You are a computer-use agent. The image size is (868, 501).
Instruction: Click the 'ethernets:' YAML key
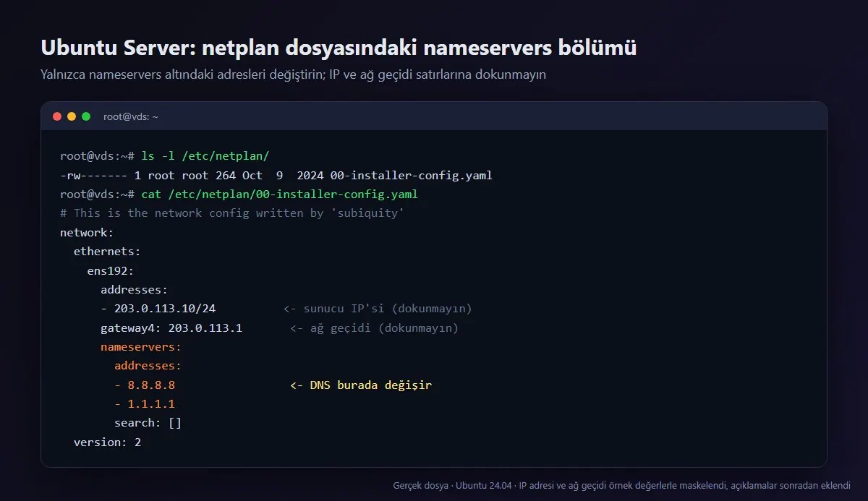107,252
